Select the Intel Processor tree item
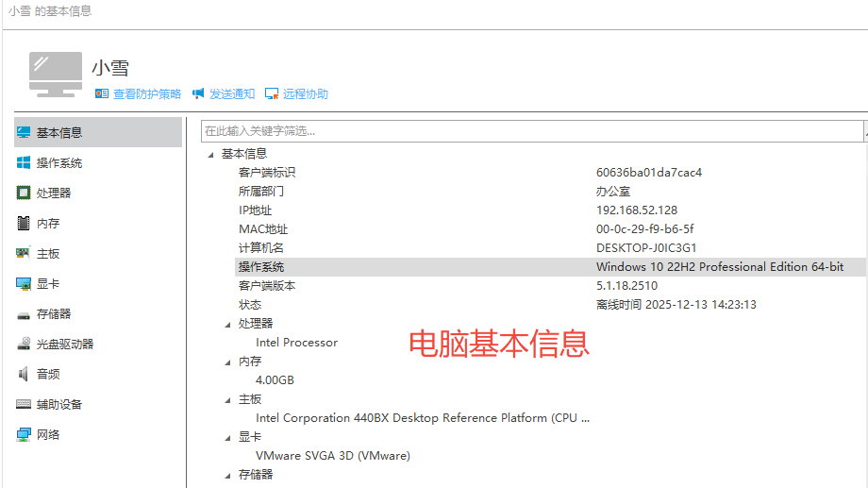The image size is (868, 488). 296,343
